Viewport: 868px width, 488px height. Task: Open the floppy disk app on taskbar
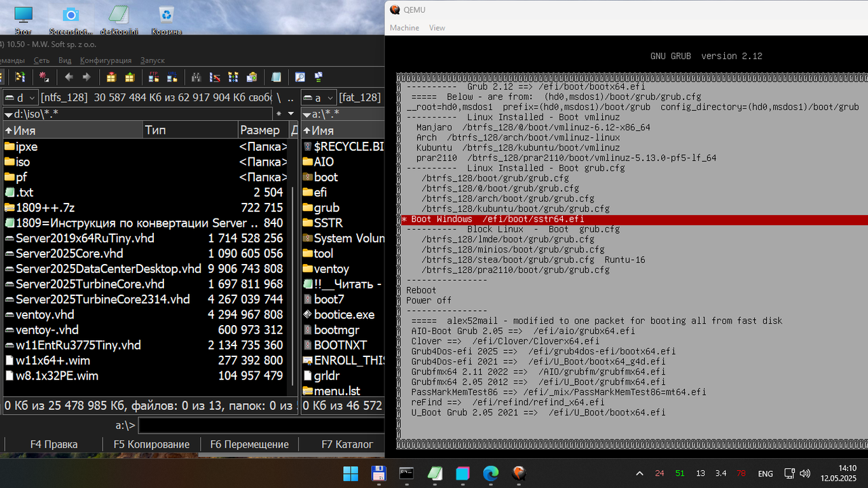coord(379,473)
